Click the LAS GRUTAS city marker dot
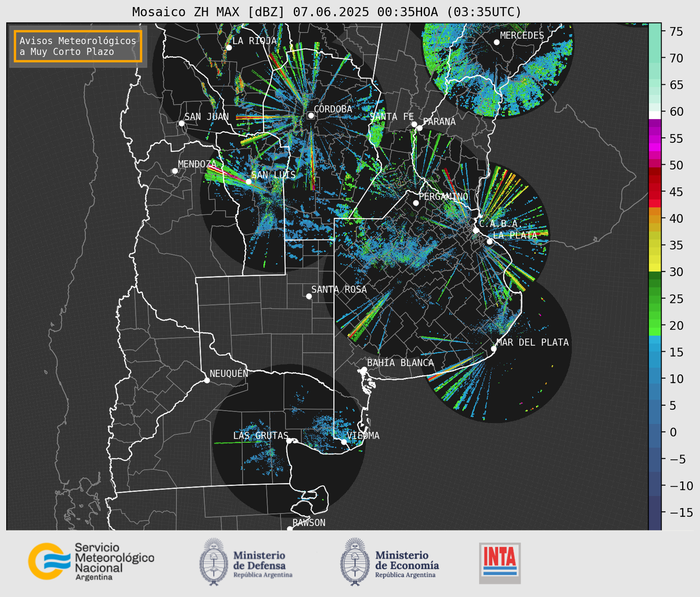700x597 pixels. (x=289, y=440)
